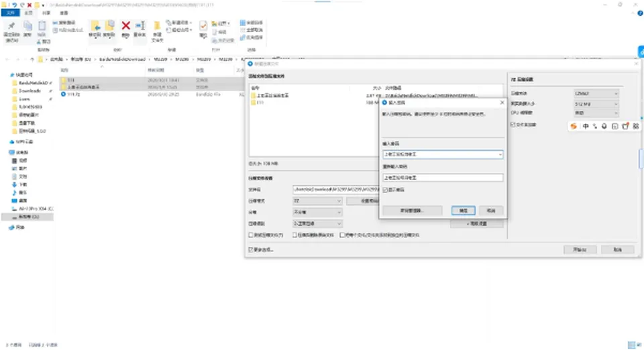The image size is (644, 350).
Task: Open the LZMA2 compression method dropdown
Action: (x=596, y=94)
